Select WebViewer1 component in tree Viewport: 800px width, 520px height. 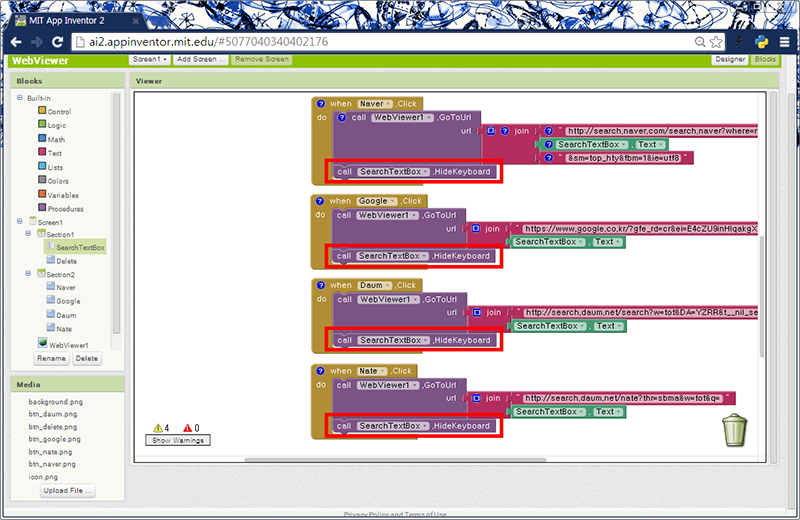click(63, 343)
